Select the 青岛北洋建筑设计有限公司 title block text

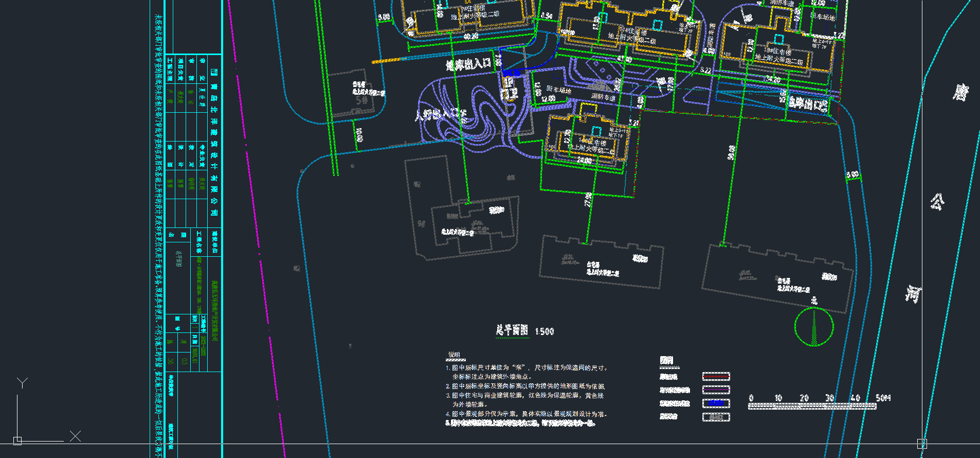click(x=214, y=143)
